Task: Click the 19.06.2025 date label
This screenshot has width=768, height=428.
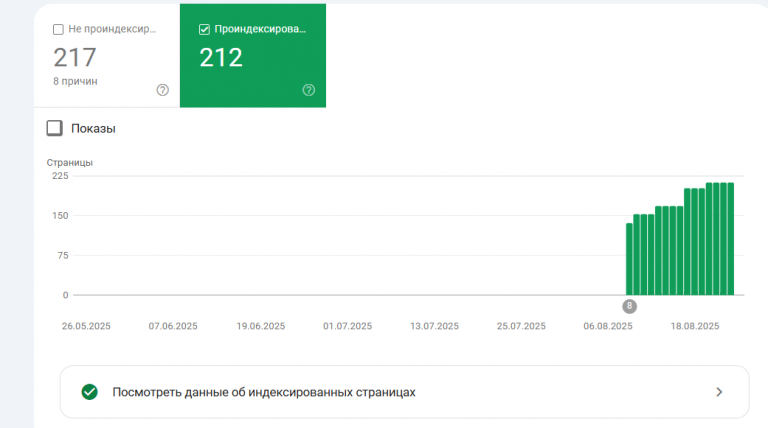Action: (x=261, y=326)
